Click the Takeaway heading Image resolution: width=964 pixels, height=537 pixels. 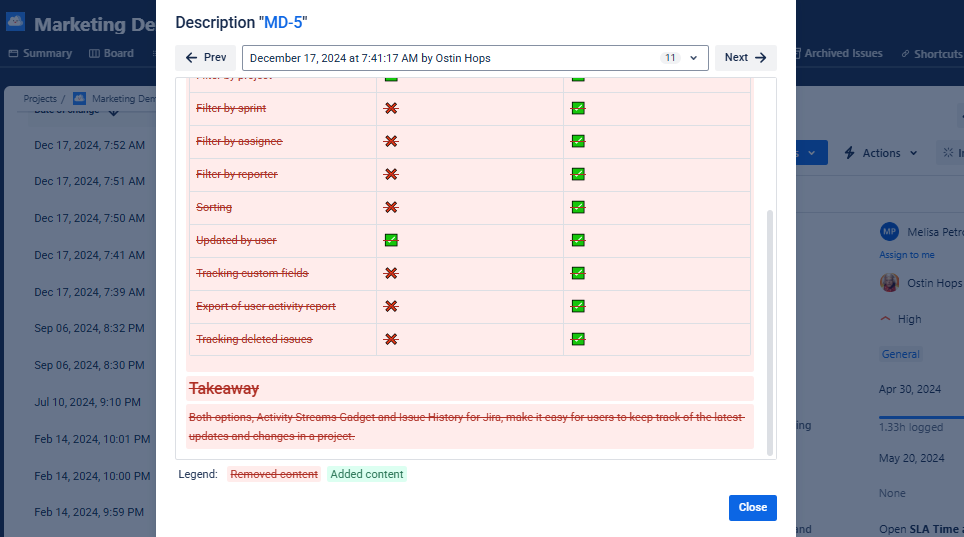[224, 389]
